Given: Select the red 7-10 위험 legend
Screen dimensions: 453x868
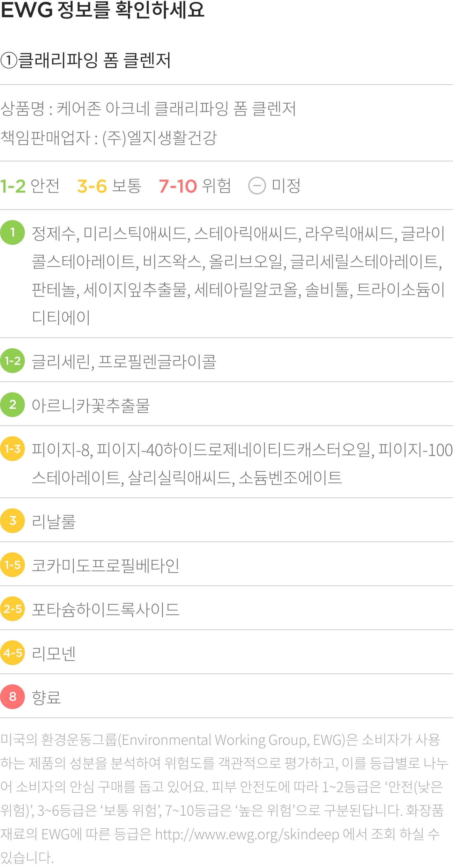Looking at the screenshot, I should point(195,186).
